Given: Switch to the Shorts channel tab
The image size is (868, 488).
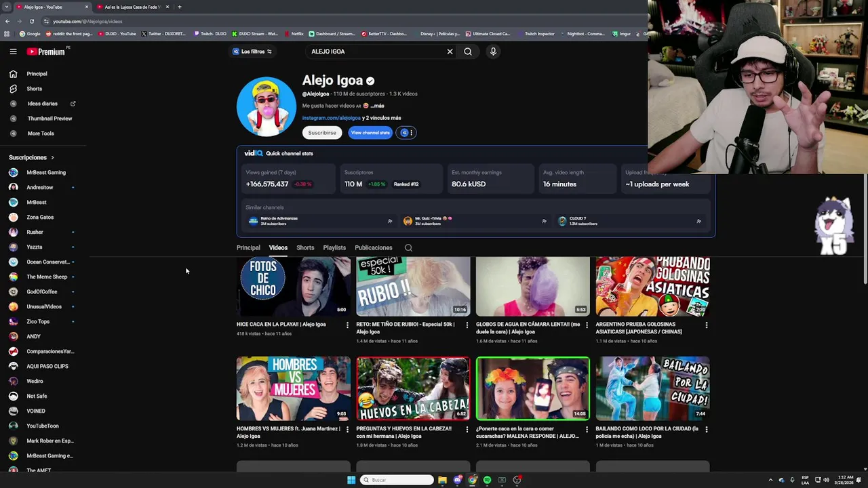Looking at the screenshot, I should pyautogui.click(x=305, y=248).
